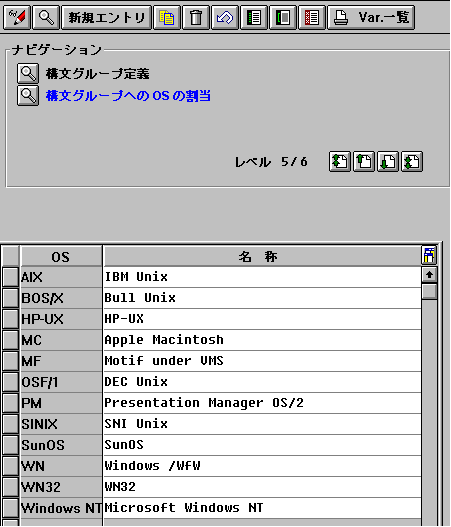Click the trash delete icon

(196, 17)
